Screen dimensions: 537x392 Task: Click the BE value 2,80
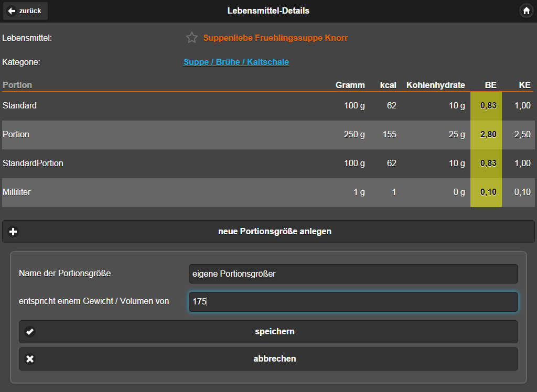[488, 134]
